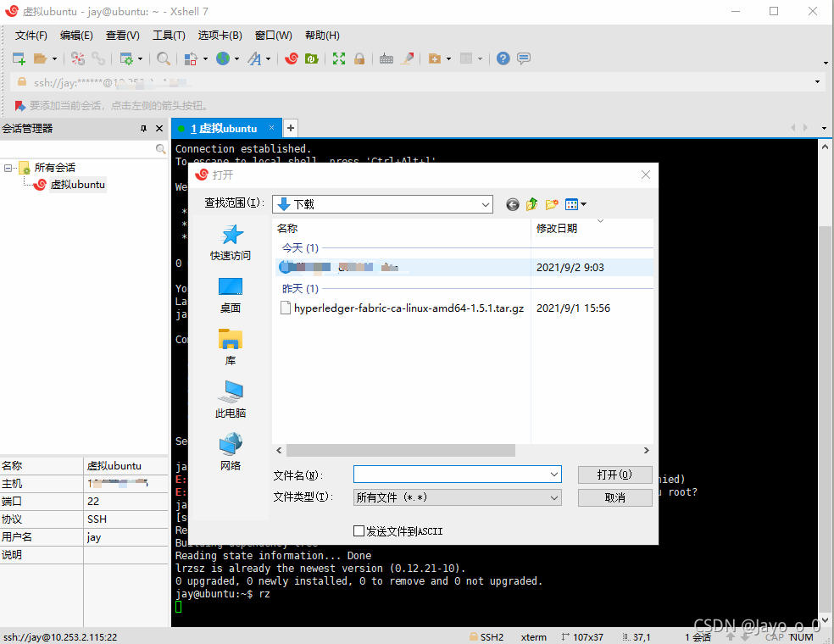The image size is (834, 644).
Task: Open the 编辑(E) menu
Action: pos(76,36)
